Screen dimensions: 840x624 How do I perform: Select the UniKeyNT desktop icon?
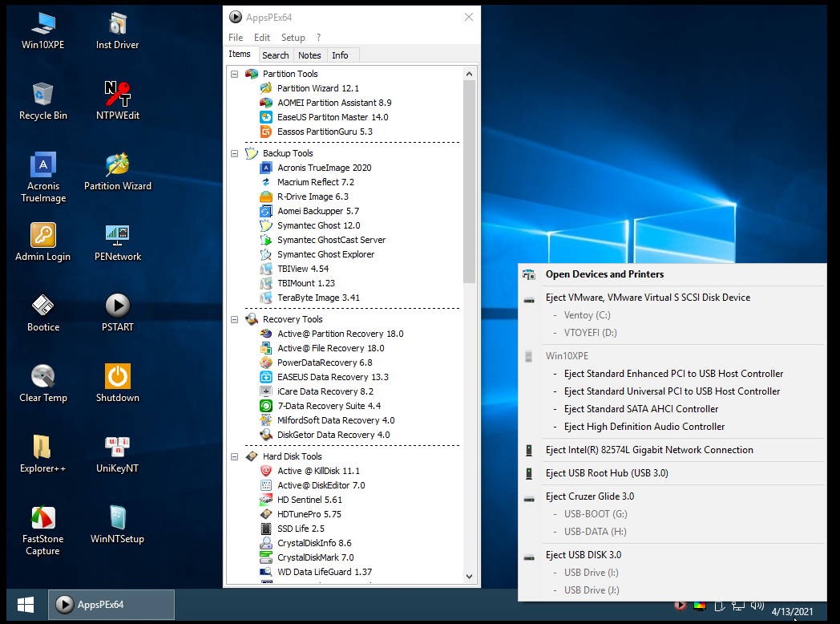click(117, 454)
